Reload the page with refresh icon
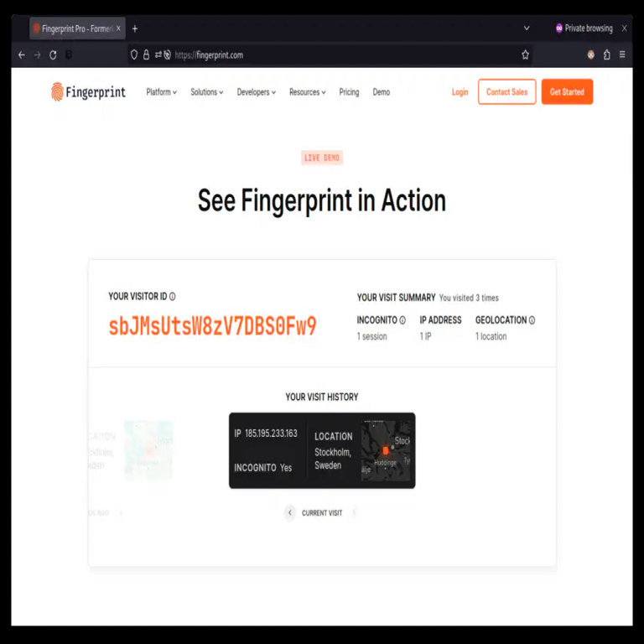The image size is (644, 644). [x=53, y=55]
